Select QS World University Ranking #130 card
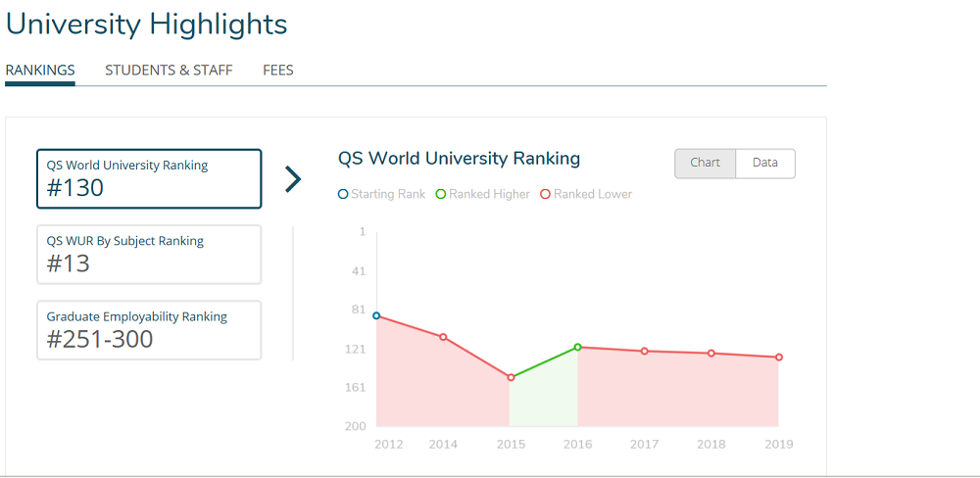This screenshot has height=478, width=980. tap(149, 179)
